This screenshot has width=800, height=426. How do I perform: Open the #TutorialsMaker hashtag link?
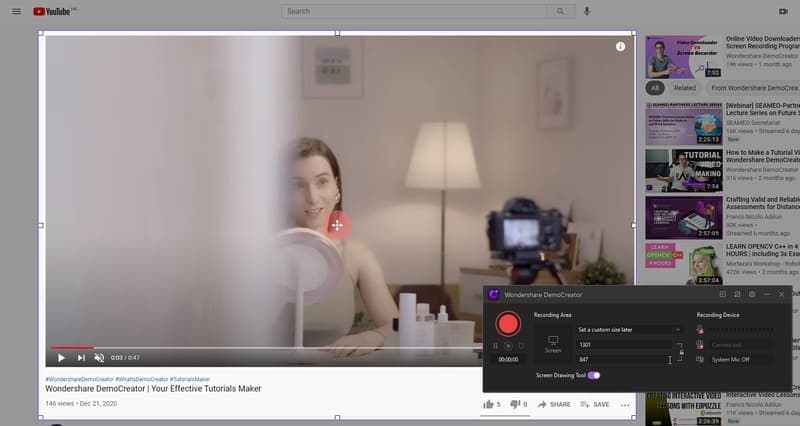[190, 379]
